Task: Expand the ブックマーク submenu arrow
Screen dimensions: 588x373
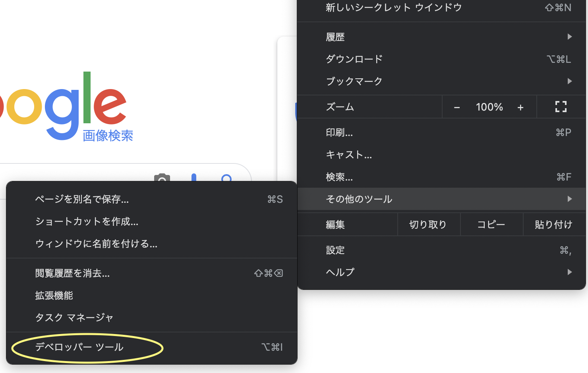Action: [570, 81]
